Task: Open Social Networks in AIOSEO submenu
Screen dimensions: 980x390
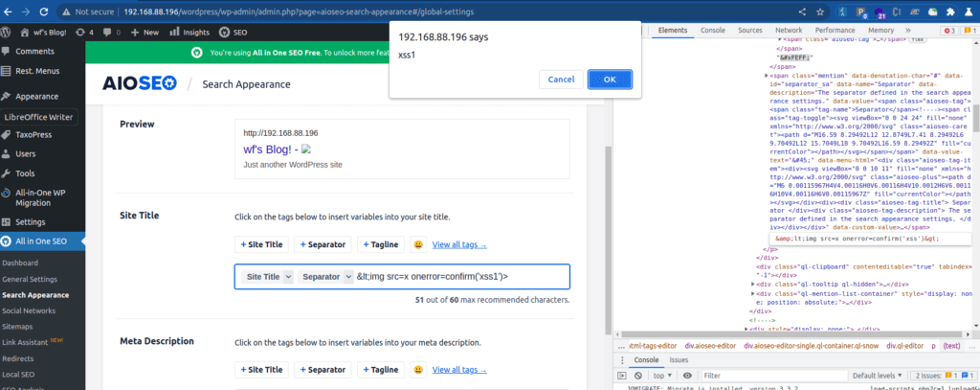Action: pos(29,310)
